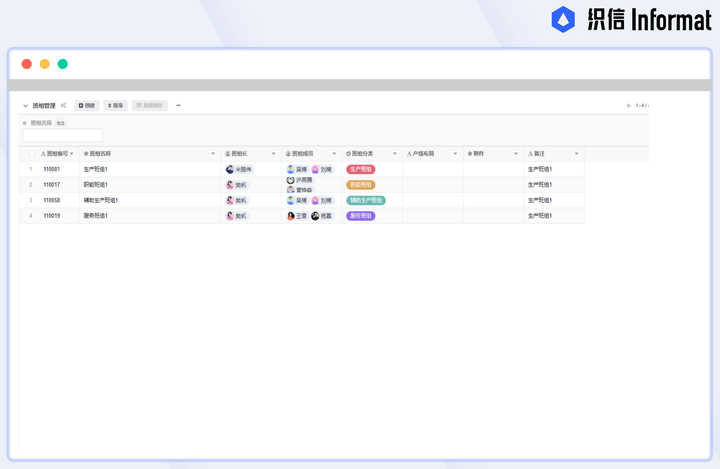Open the 班组长 column dropdown arrow
This screenshot has width=720, height=469.
[274, 153]
